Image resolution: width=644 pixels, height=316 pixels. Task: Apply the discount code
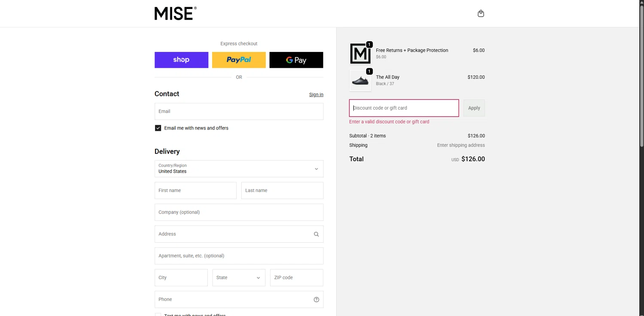(474, 108)
